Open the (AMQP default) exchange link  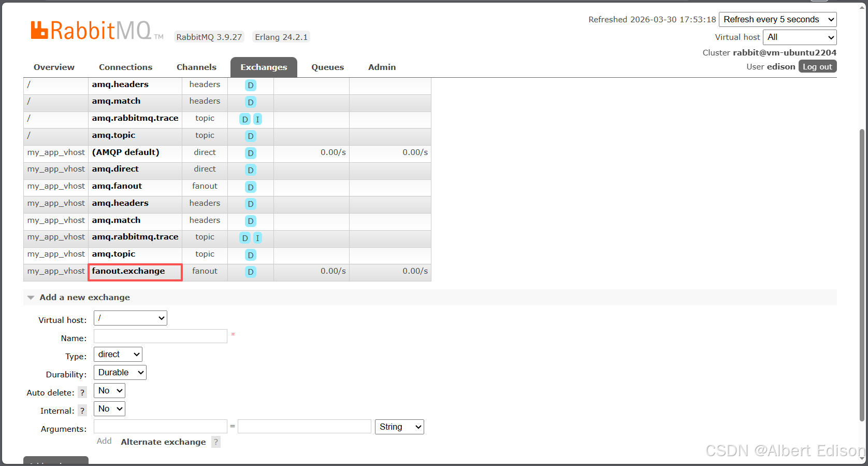126,152
